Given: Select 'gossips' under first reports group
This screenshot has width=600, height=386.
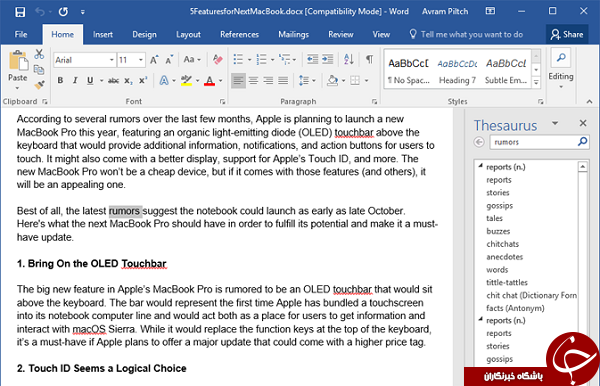Looking at the screenshot, I should [499, 206].
